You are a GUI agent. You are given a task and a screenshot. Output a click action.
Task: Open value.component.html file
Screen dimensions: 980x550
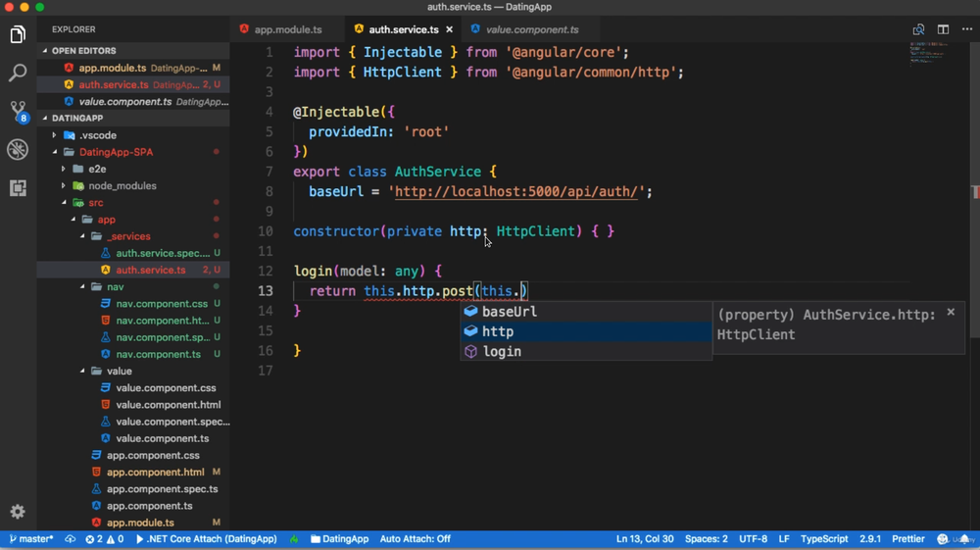pos(133,405)
